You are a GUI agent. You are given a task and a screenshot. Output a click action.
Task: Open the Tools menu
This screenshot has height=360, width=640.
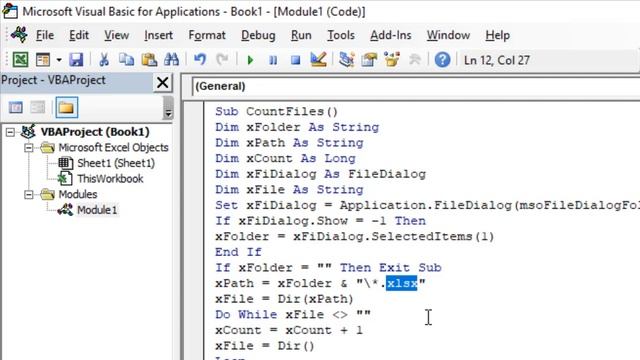(340, 36)
